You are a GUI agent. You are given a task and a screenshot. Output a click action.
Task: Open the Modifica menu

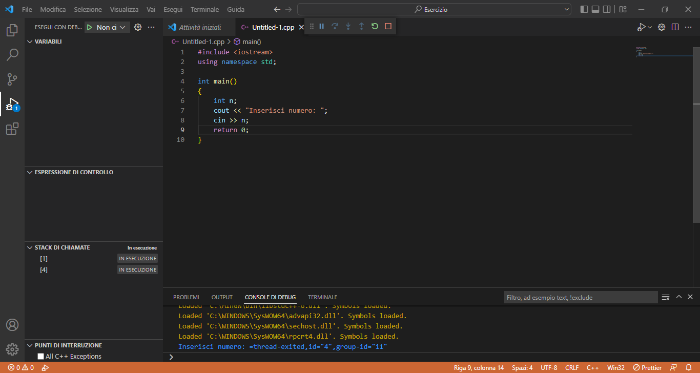(53, 9)
